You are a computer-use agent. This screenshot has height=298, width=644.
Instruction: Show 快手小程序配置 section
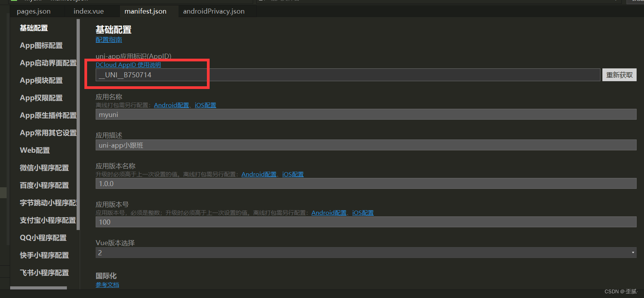(x=44, y=255)
